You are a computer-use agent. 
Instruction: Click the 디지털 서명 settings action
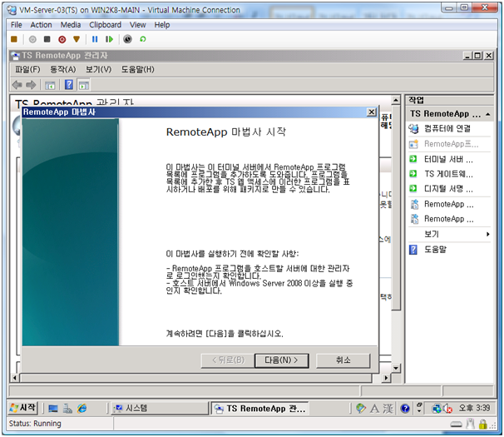(x=448, y=189)
